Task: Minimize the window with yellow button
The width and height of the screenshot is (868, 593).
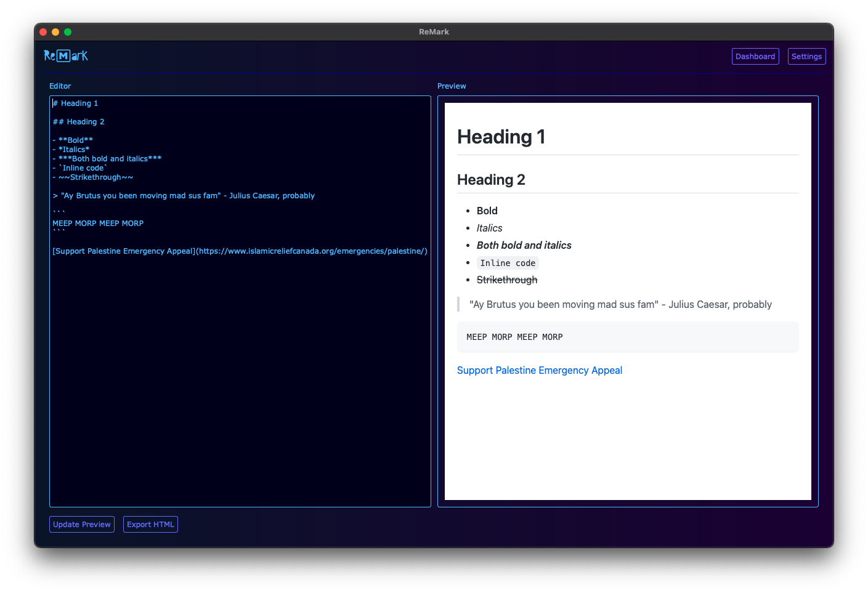Action: 55,32
